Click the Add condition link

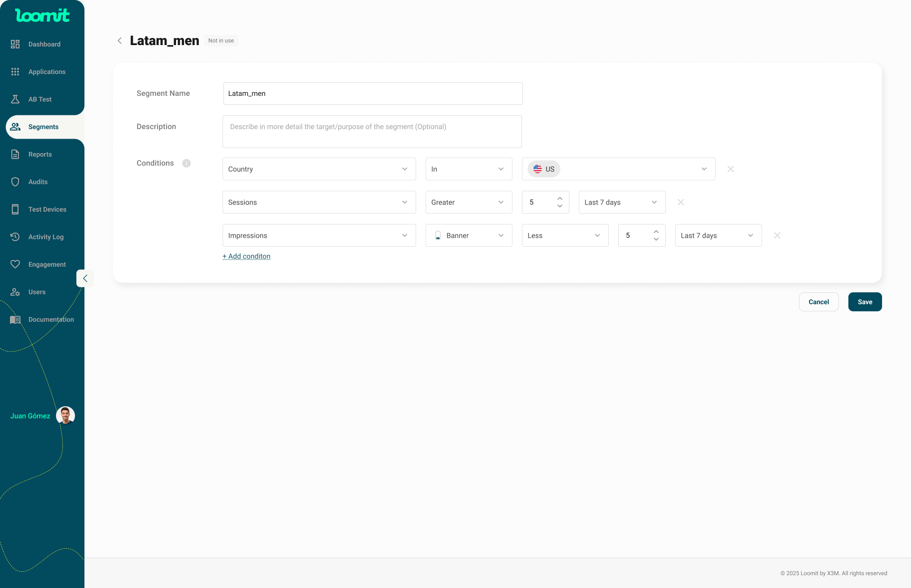point(246,256)
